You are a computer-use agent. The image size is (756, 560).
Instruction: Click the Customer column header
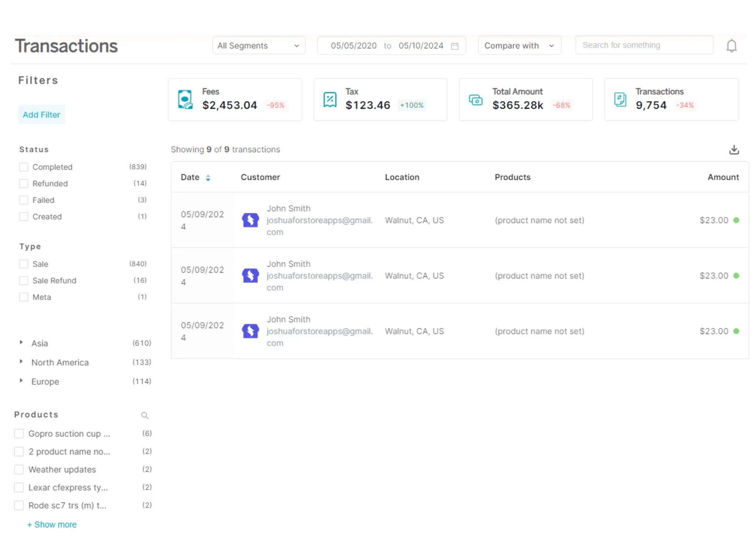[x=260, y=177]
